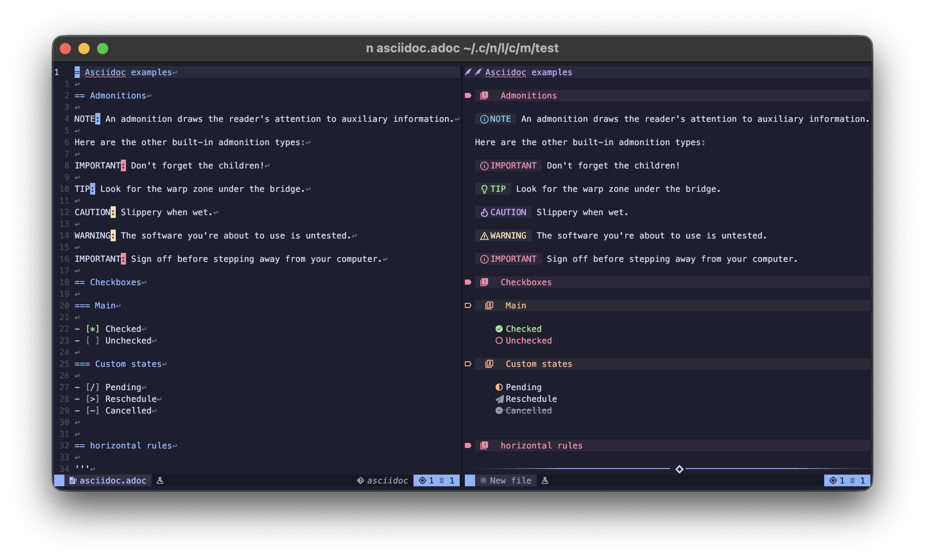This screenshot has height=560, width=925.
Task: Click the diamond on the horizontal rule
Action: pos(679,469)
